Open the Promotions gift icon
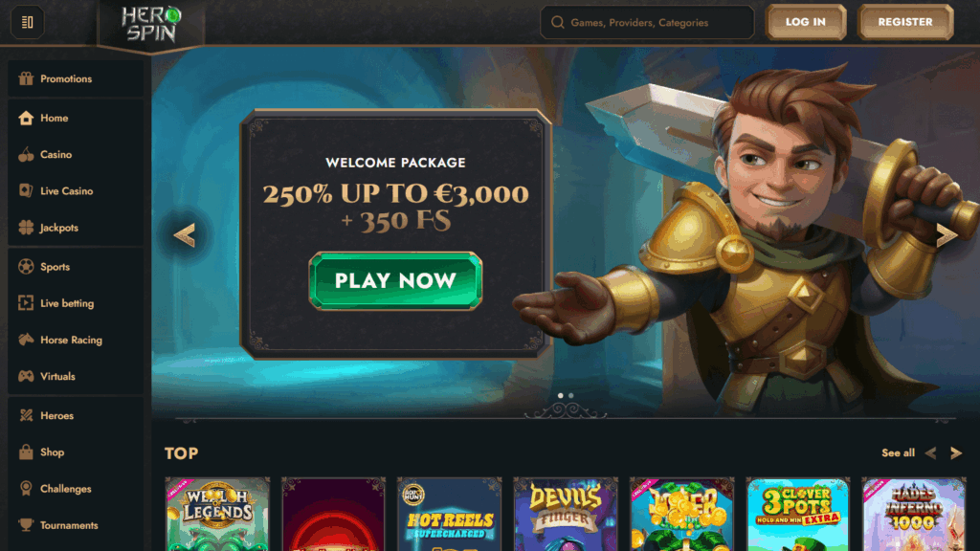Viewport: 980px width, 551px height. click(26, 78)
